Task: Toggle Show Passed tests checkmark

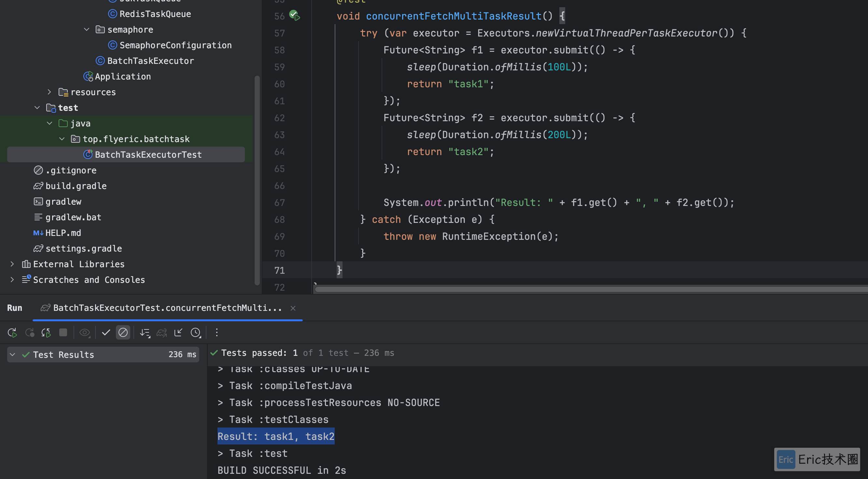Action: (106, 333)
